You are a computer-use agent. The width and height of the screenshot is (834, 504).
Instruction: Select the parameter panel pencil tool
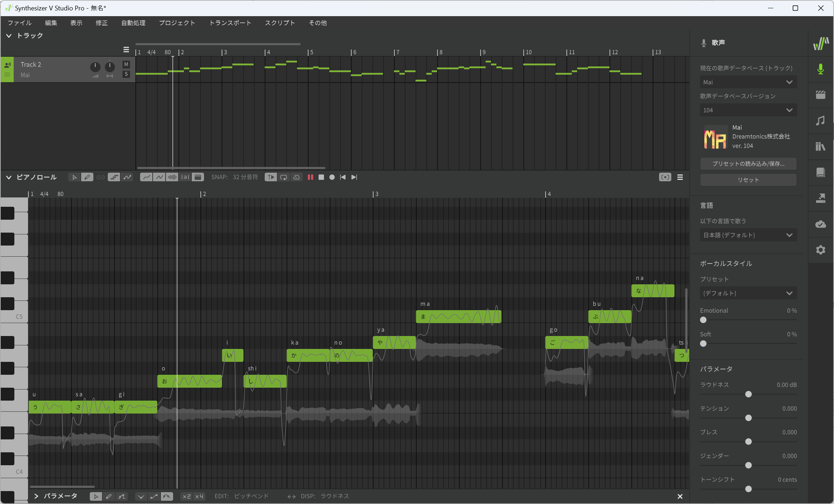click(x=109, y=496)
